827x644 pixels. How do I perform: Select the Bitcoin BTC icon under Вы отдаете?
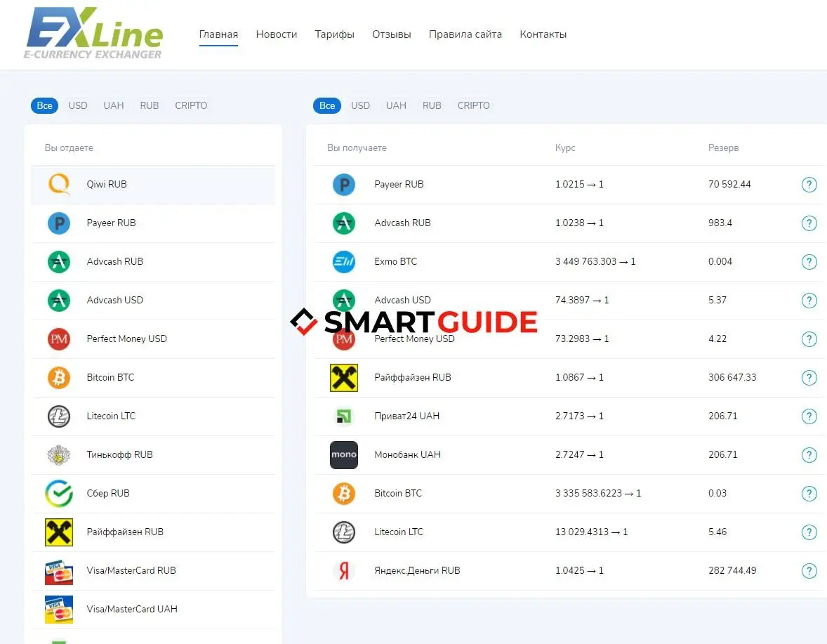click(59, 378)
